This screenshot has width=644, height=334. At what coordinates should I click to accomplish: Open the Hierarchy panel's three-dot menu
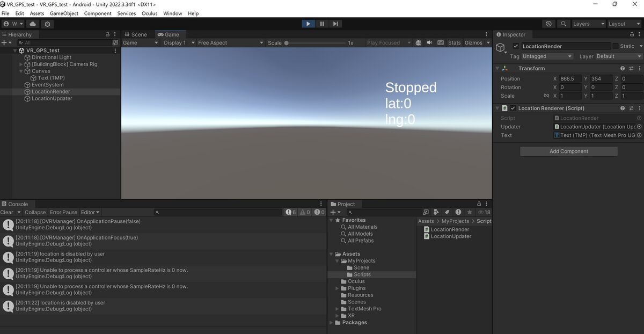[x=115, y=34]
